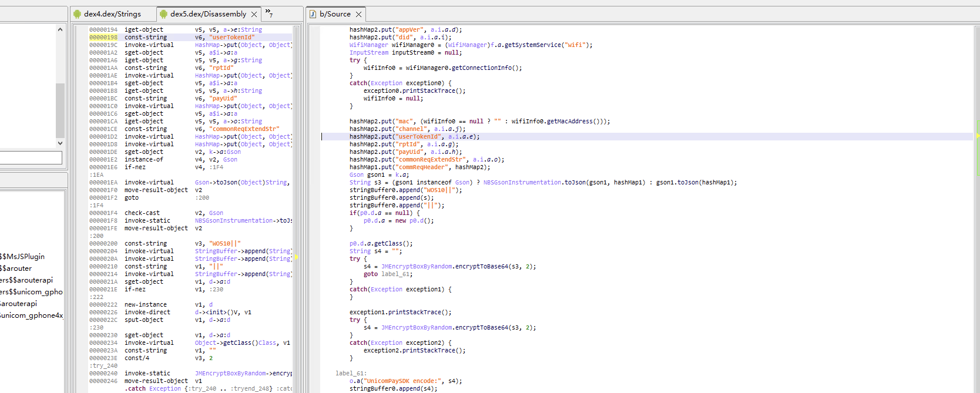Viewport: 980px width, 393px height.
Task: Click NBSGsonInstrumentation reference in disassembly
Action: pos(234,220)
